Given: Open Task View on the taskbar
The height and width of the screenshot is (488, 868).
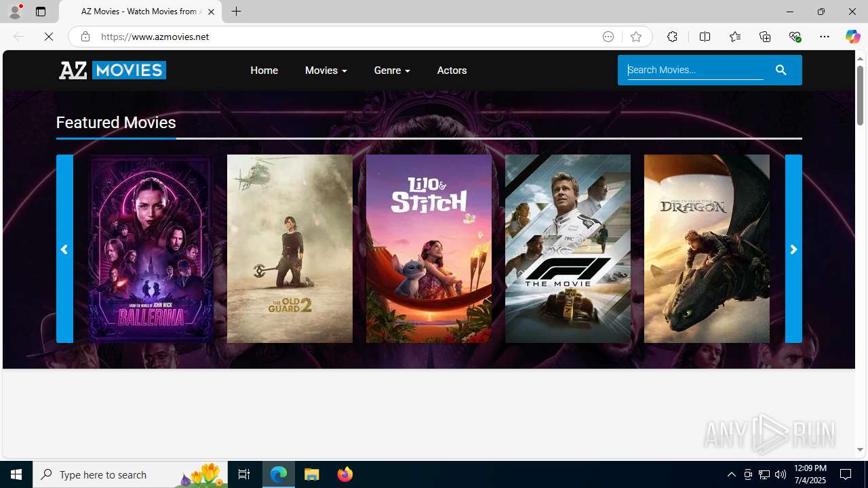Looking at the screenshot, I should point(244,474).
